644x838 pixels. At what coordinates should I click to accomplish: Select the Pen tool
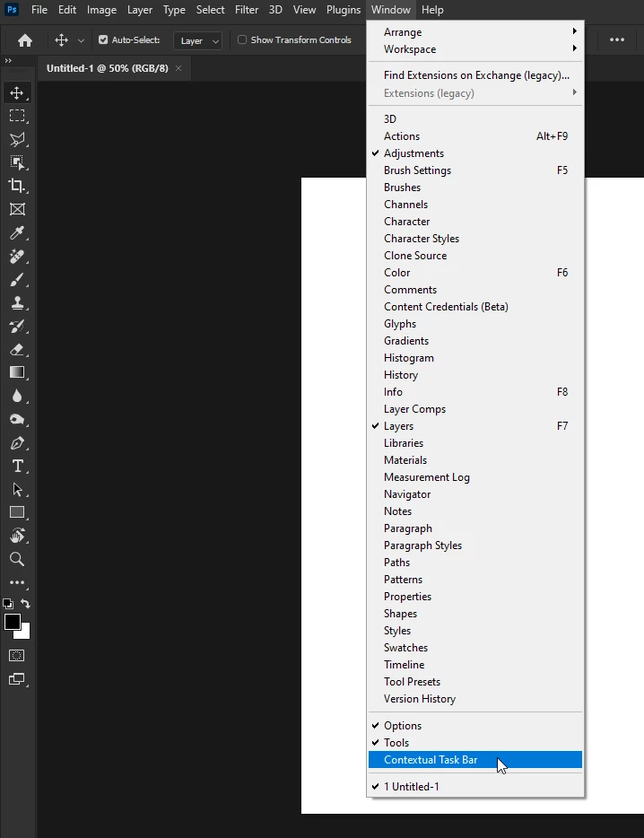(x=17, y=443)
